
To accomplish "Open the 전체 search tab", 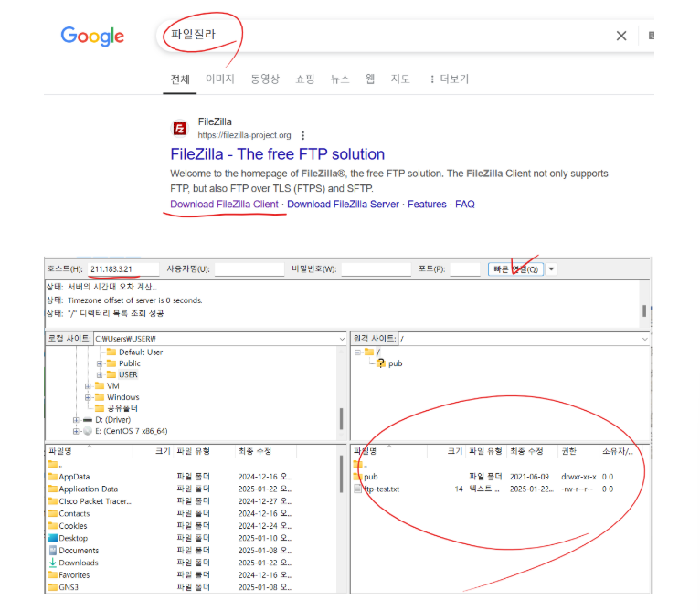I will tap(180, 79).
